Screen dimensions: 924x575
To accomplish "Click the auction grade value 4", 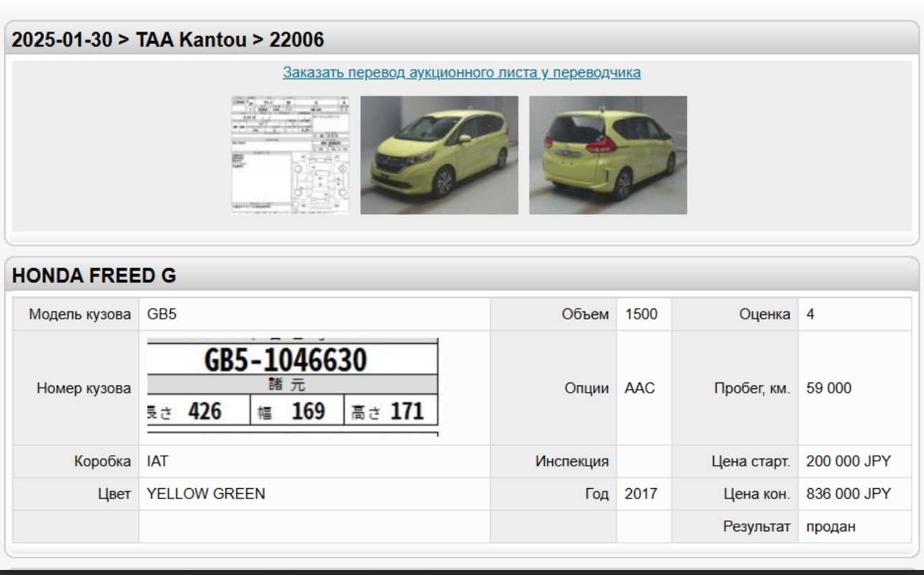I will click(x=810, y=314).
